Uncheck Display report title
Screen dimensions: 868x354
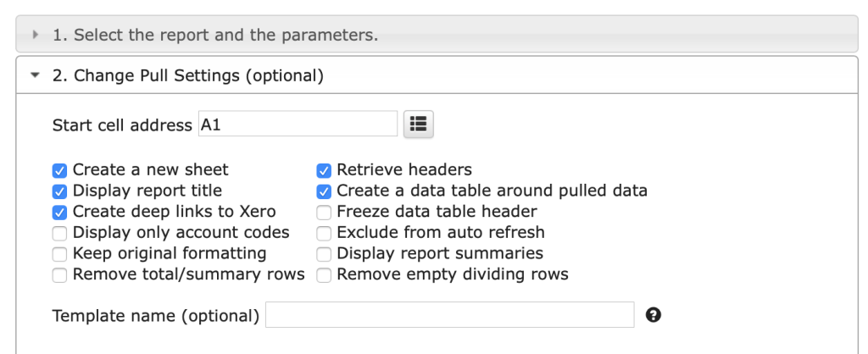point(59,191)
